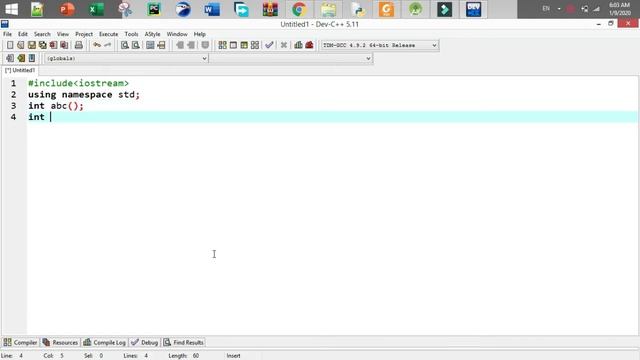Open the Search menu

42,34
